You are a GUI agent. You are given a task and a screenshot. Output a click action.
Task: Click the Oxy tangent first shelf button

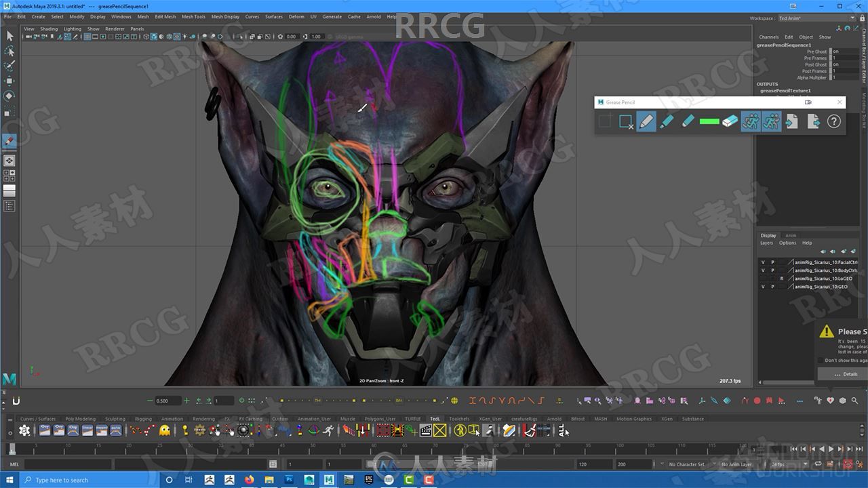(x=45, y=430)
